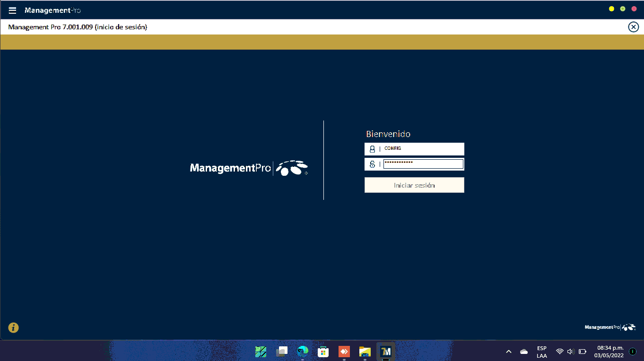Screen dimensions: 644x361
Task: Maximize window using the green dot
Action: 623,9
